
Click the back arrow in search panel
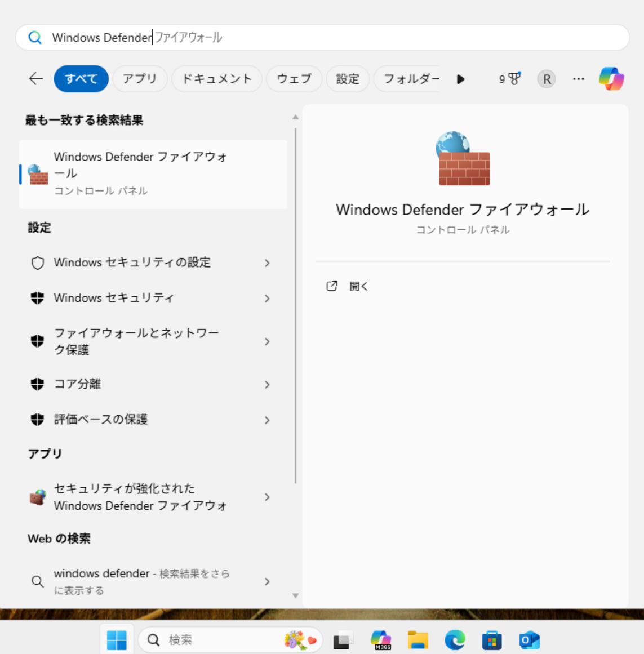point(36,79)
